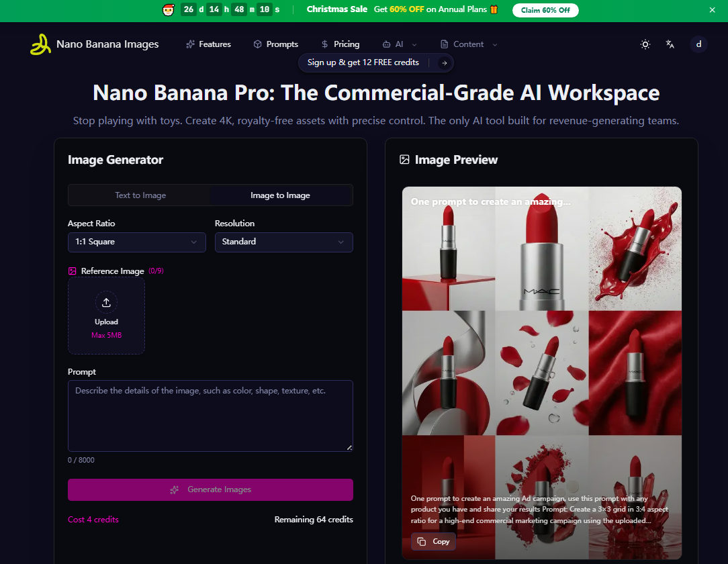Image resolution: width=728 pixels, height=564 pixels.
Task: Click the Generate Images button
Action: (x=210, y=489)
